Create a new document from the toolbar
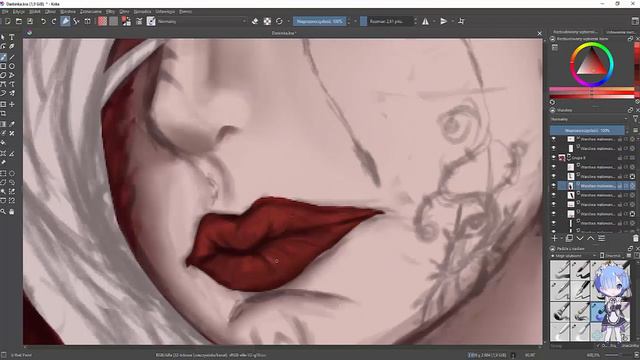This screenshot has height=360, width=640. point(7,21)
